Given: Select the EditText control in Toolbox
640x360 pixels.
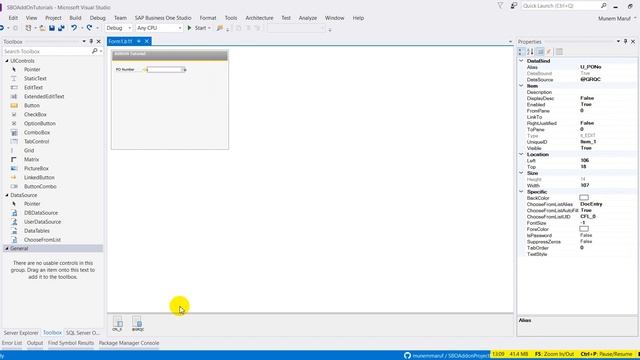Looking at the screenshot, I should coord(33,87).
